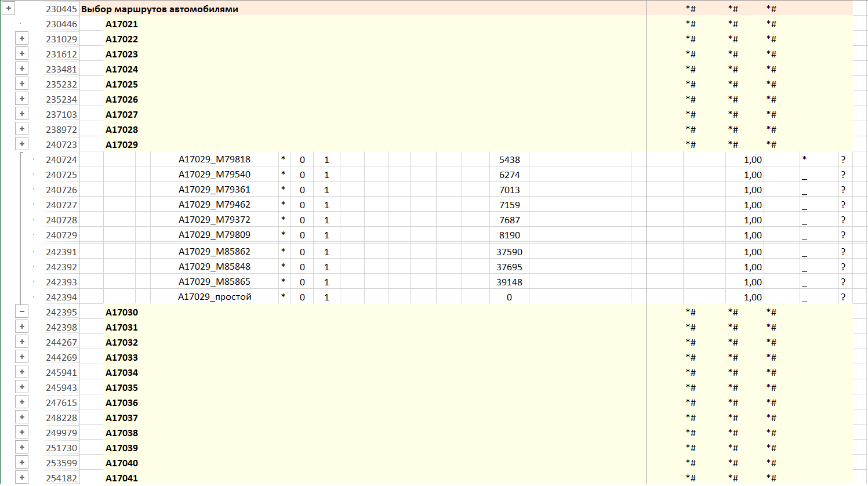Toggle the plus button at row 235232

[x=22, y=84]
